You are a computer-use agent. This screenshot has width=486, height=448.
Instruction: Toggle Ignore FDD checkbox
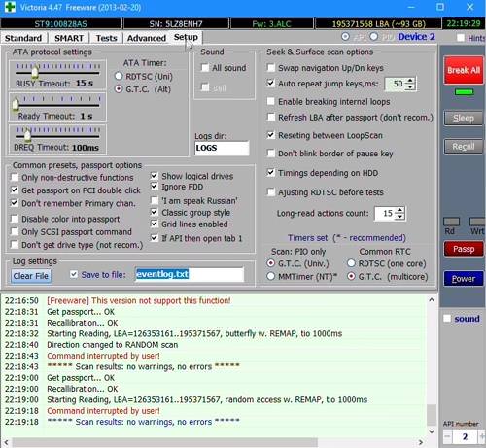click(x=155, y=187)
